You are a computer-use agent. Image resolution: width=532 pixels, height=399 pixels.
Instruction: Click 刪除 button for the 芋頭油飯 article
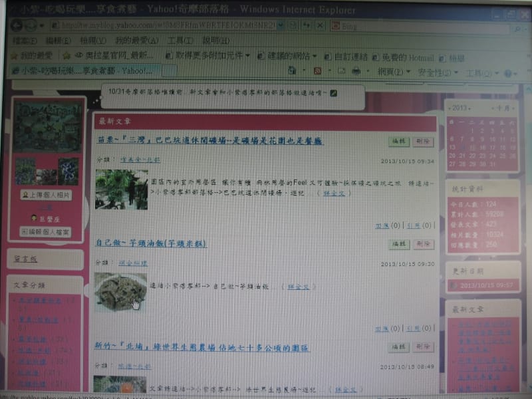424,244
